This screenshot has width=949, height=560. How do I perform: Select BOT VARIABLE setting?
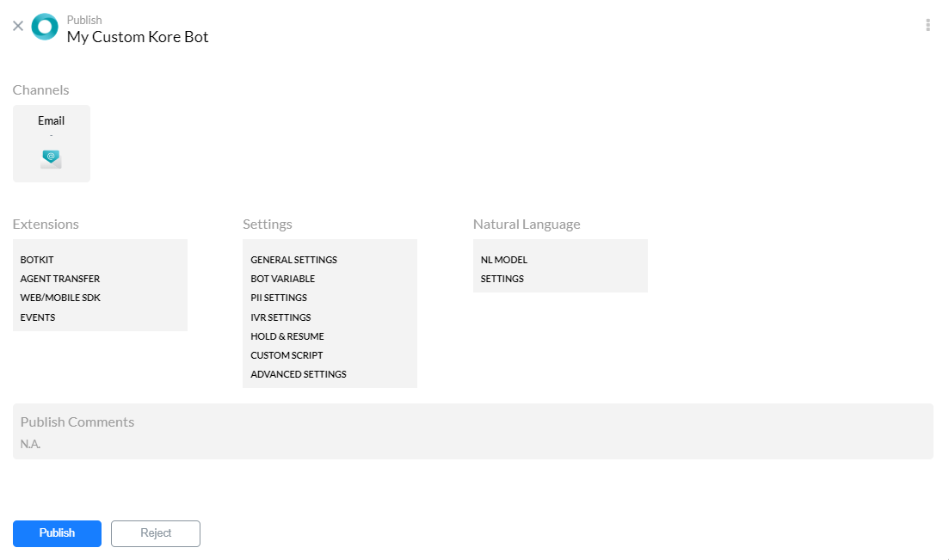[282, 279]
